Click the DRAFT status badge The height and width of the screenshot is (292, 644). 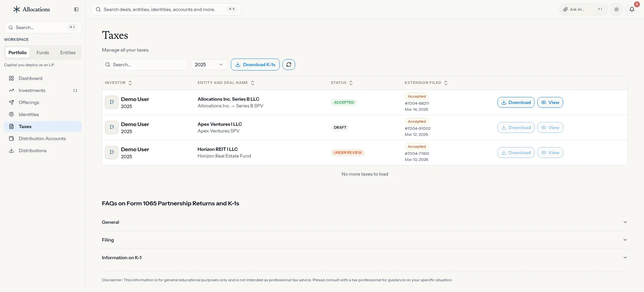(340, 127)
